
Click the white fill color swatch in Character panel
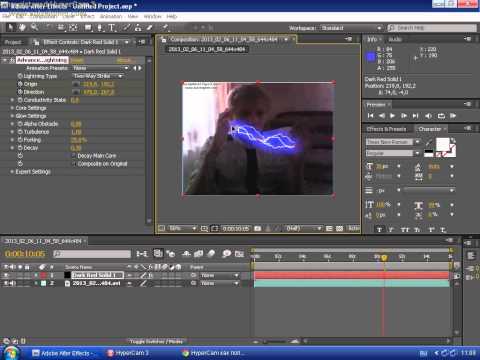(443, 144)
